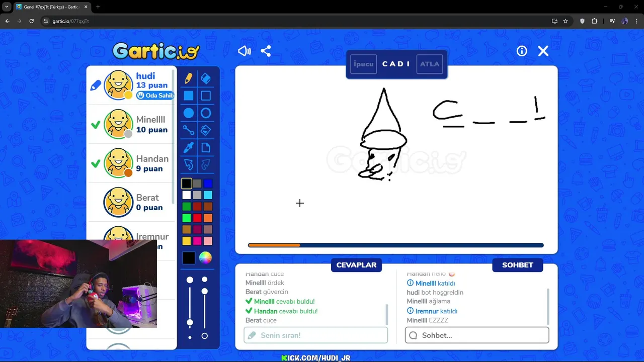Click Minellll's avatar picture
The image size is (644, 362).
[119, 124]
